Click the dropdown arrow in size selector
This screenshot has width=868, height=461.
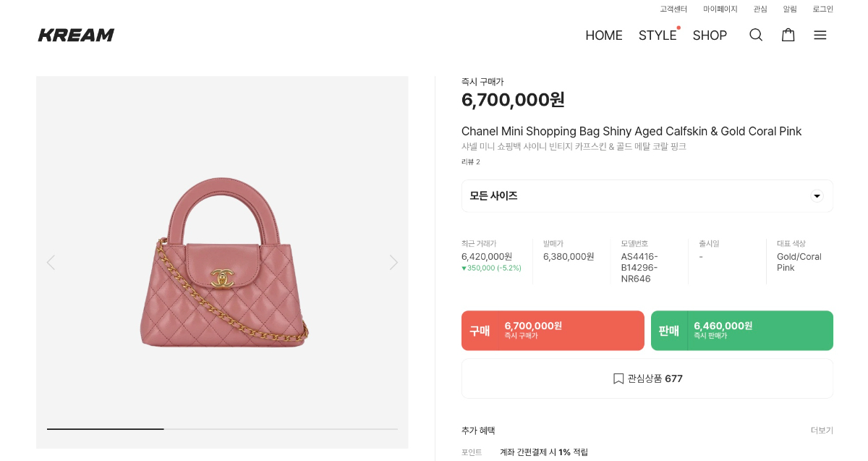tap(817, 196)
